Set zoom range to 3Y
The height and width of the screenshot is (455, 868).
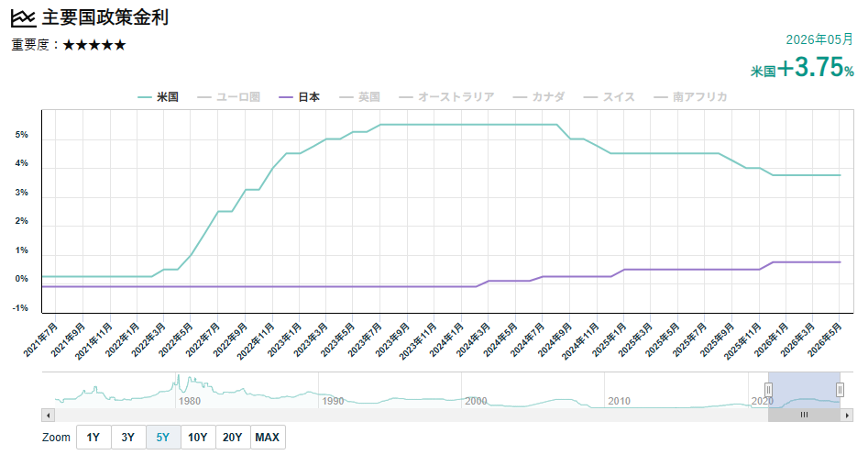(x=128, y=438)
